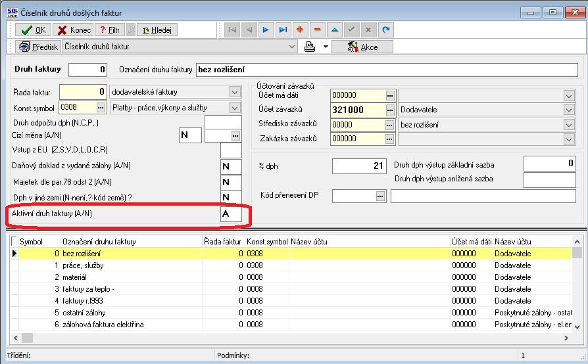Add a new record with plus icon
The width and height of the screenshot is (588, 364).
tap(300, 30)
